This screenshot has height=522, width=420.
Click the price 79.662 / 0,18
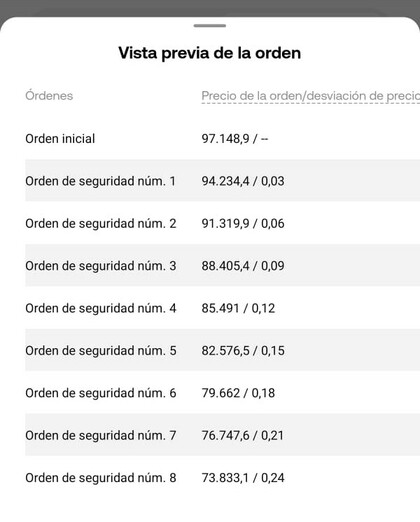[x=238, y=393]
